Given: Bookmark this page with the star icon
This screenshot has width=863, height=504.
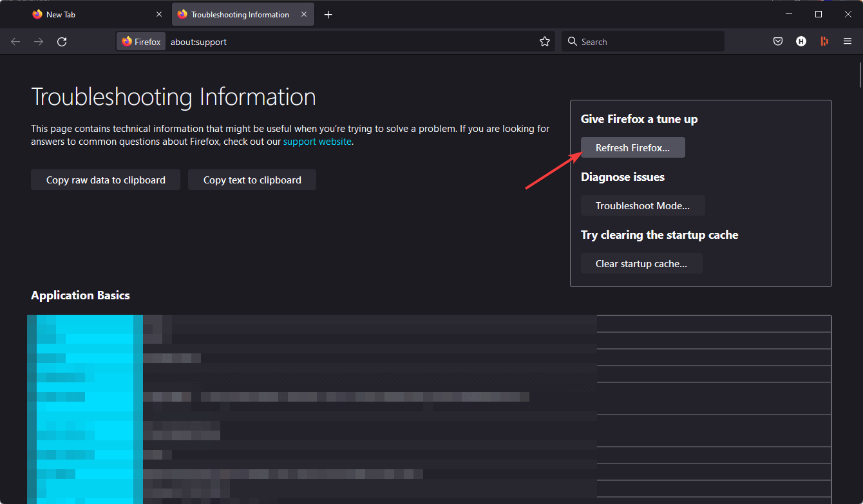Looking at the screenshot, I should click(545, 42).
